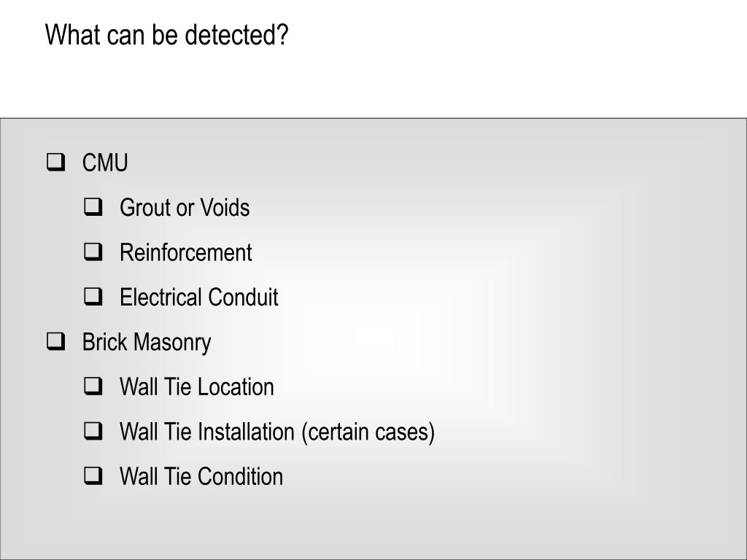Click the '(certain cases)' text

click(x=368, y=432)
